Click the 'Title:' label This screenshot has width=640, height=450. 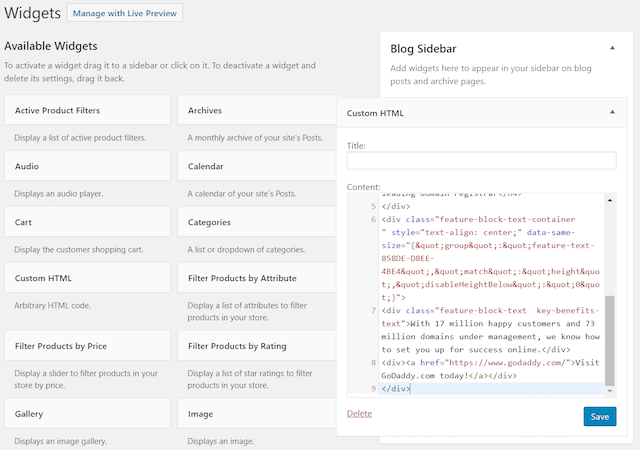356,145
